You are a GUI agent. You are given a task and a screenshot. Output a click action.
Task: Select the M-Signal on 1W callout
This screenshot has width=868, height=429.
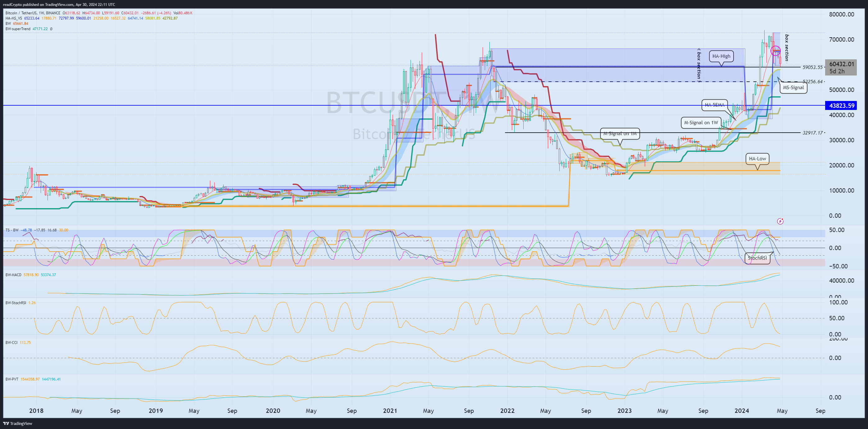(x=701, y=123)
